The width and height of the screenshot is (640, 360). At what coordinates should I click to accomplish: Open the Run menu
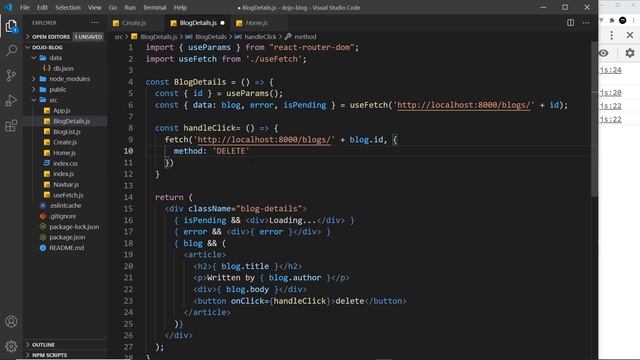click(x=130, y=7)
